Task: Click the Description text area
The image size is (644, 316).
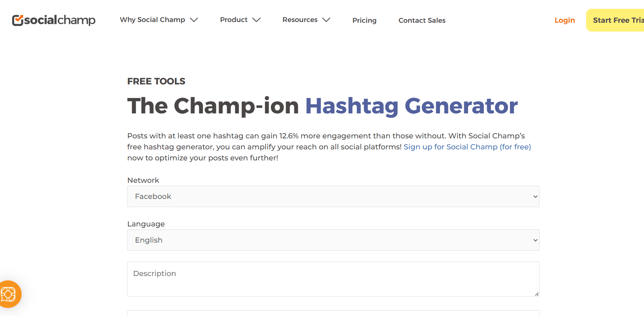Action: [x=333, y=279]
